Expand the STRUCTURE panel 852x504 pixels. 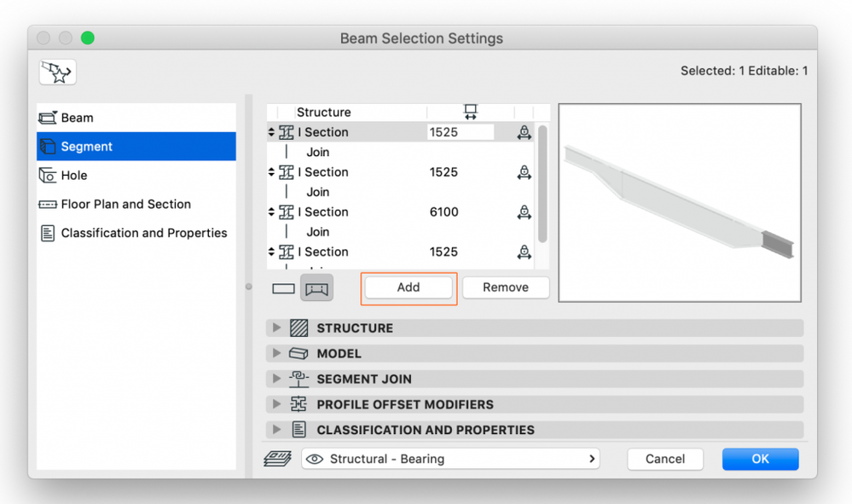276,328
